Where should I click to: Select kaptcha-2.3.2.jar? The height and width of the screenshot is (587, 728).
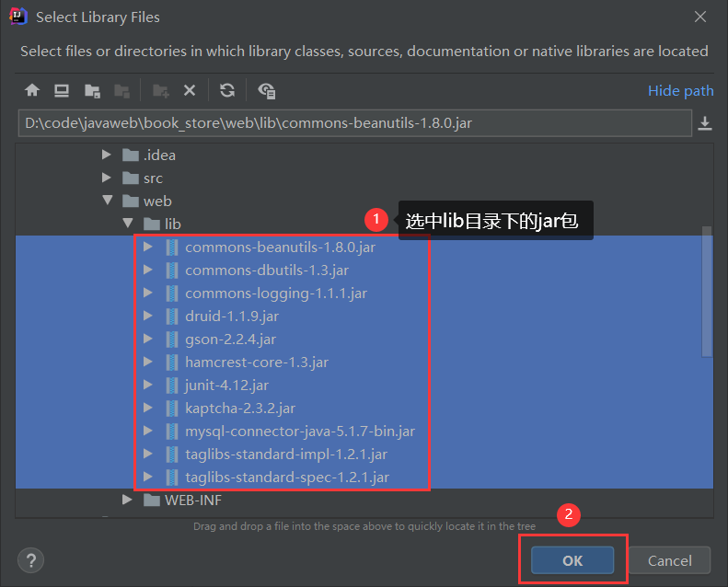pyautogui.click(x=240, y=409)
